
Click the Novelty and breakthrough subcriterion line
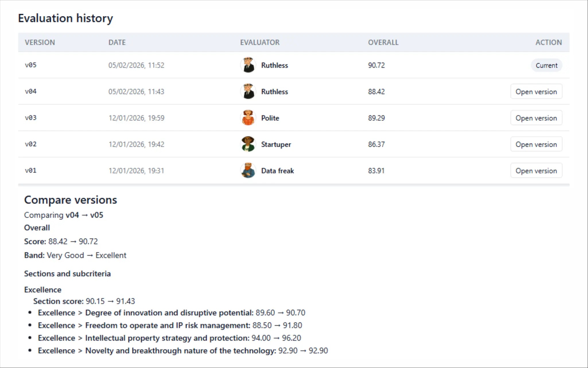click(183, 350)
